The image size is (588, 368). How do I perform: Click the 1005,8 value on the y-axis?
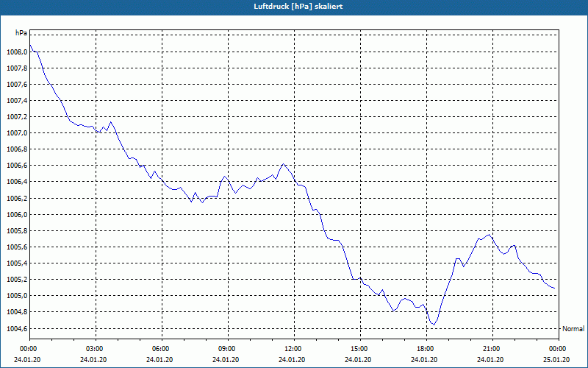[17, 231]
